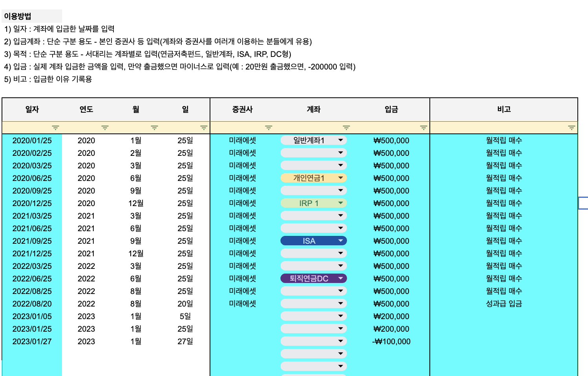The height and width of the screenshot is (376, 588).
Task: Select the 성과급 입금 note cell
Action: [504, 304]
